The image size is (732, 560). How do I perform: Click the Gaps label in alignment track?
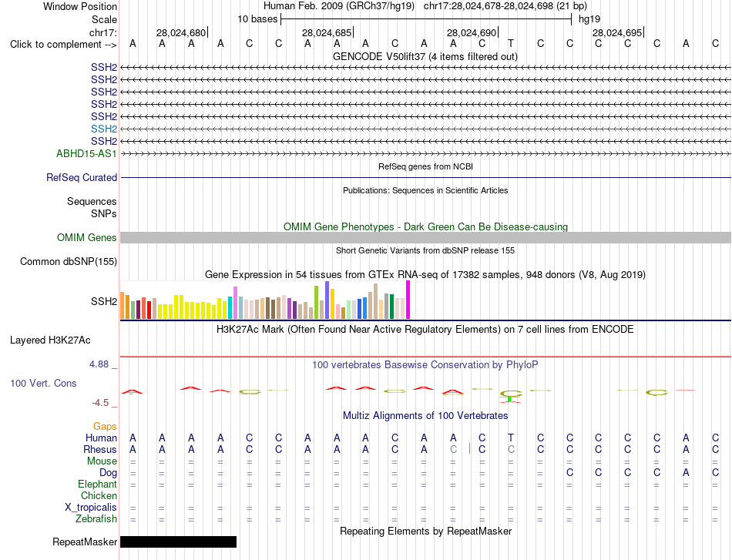tap(105, 426)
